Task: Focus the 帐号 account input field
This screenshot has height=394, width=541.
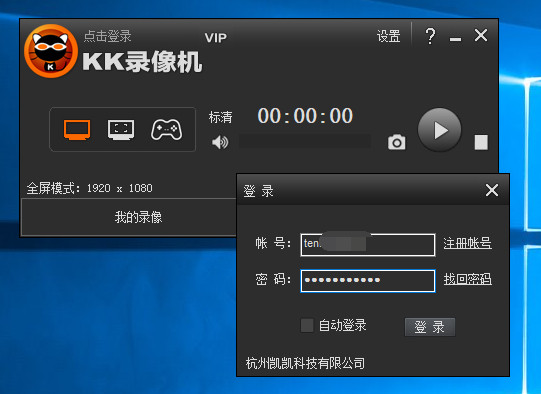Action: tap(368, 245)
